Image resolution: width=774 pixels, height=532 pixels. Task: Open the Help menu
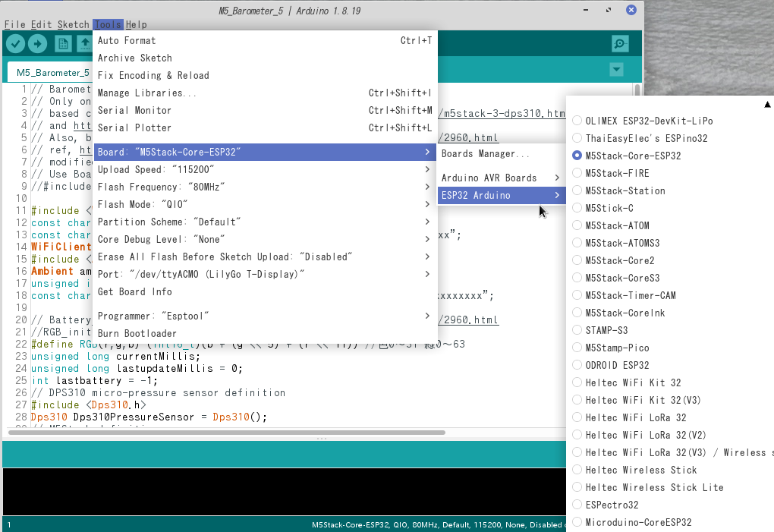(x=137, y=25)
